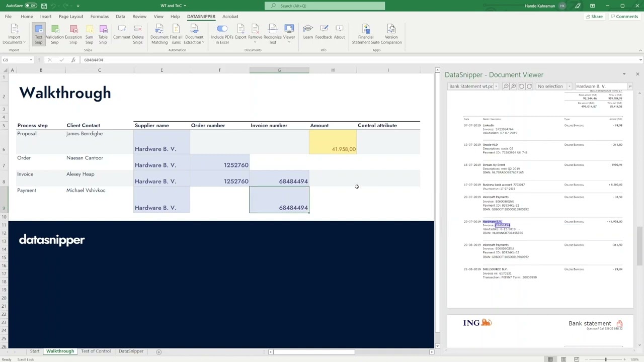Switch to the Home ribbon tab
Viewport: 644px width, 362px height.
27,17
